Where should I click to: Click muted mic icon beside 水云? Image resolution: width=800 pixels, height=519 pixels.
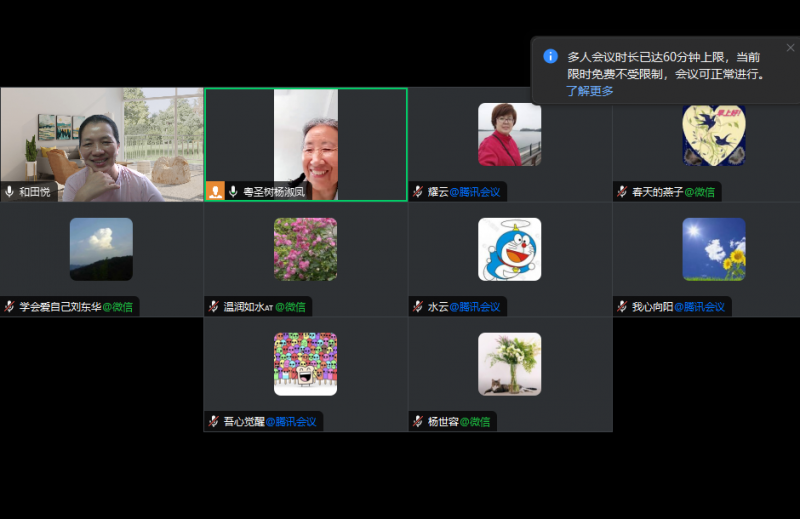[418, 307]
